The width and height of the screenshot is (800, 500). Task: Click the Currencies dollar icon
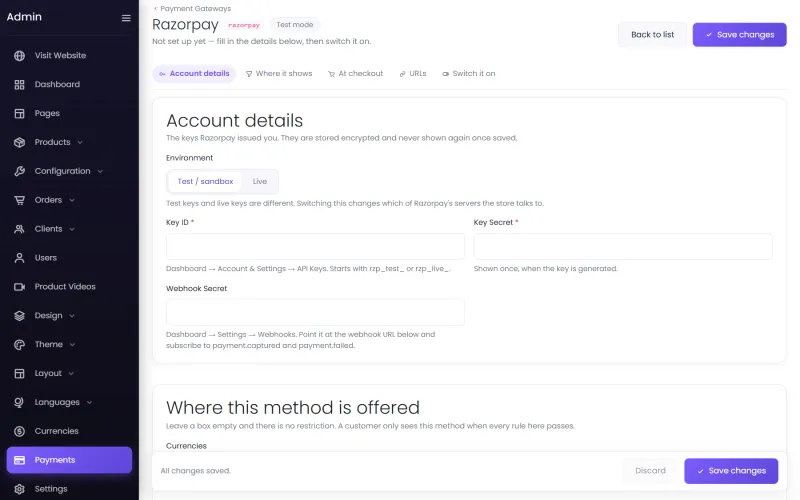19,432
